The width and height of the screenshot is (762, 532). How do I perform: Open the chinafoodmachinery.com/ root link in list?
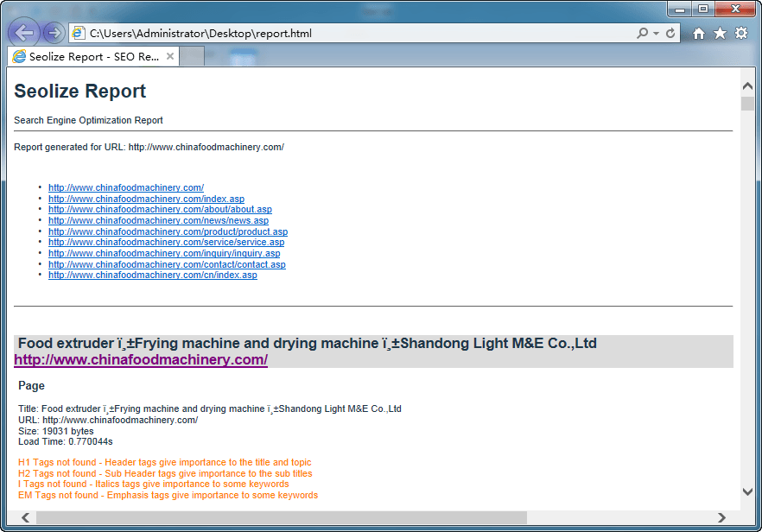tap(126, 187)
